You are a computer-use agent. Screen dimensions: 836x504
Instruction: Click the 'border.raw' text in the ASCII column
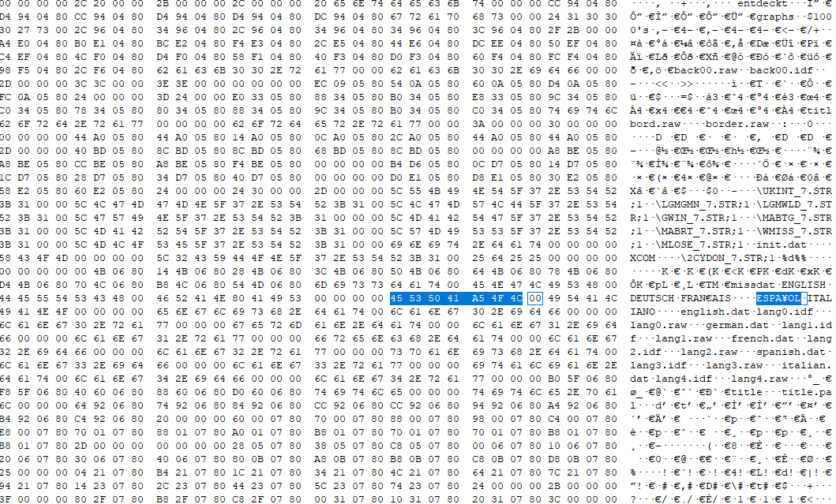737,124
